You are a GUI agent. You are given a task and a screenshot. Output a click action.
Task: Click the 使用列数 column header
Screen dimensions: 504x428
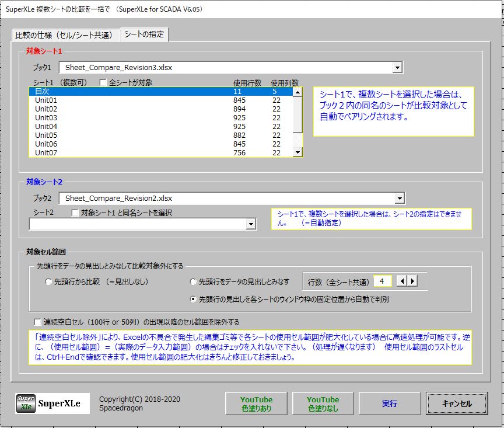[x=285, y=83]
